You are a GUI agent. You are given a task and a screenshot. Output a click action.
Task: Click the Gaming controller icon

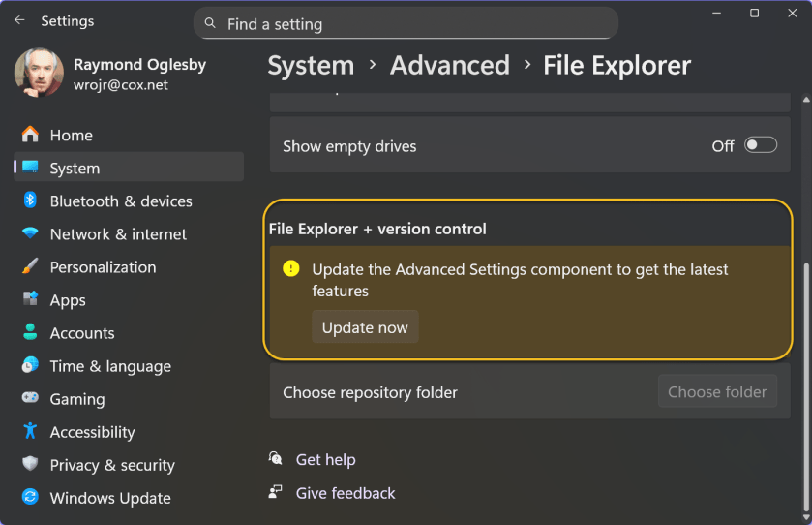coord(30,398)
